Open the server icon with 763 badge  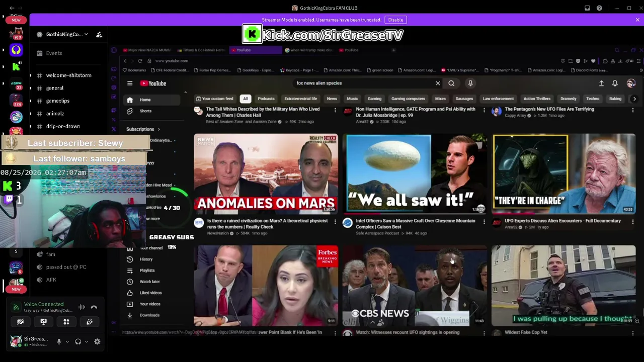[x=16, y=33]
